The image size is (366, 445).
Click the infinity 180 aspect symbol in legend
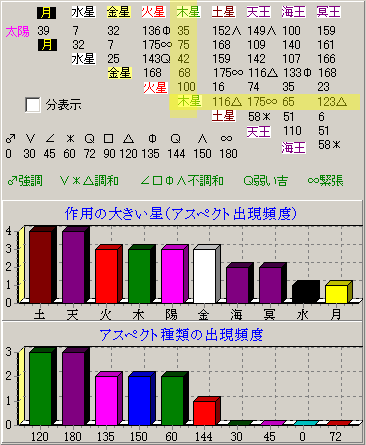(226, 138)
